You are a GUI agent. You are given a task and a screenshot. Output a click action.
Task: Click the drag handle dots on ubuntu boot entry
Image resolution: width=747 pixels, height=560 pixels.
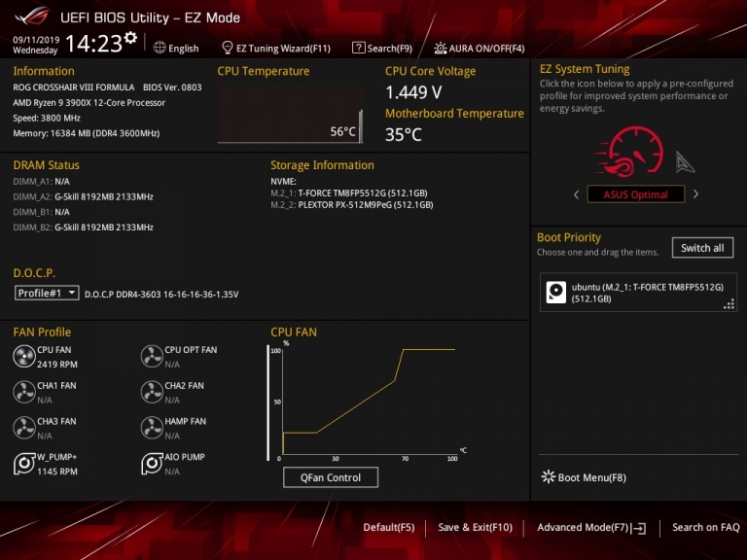tap(729, 304)
